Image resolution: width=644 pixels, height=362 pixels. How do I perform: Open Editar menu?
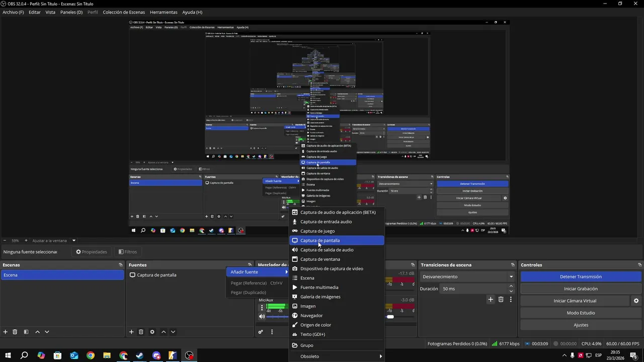[35, 12]
